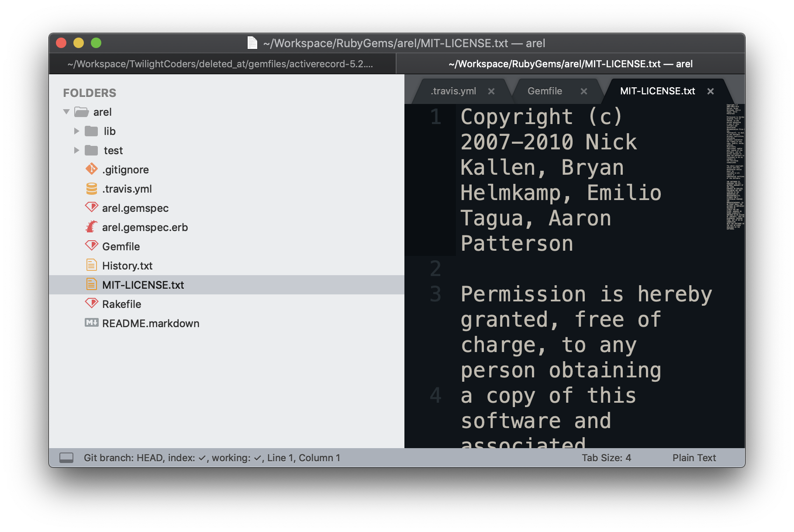
Task: Click the window panel icon in status bar
Action: (67, 458)
